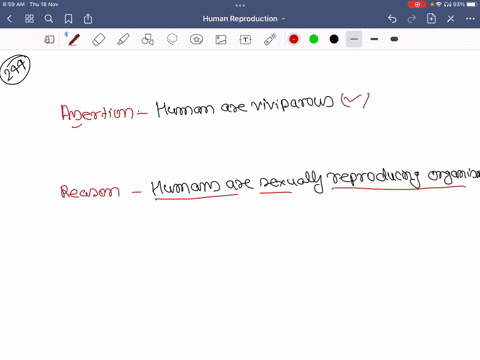Select the thick stroke width
This screenshot has width=480, height=360.
tap(394, 39)
